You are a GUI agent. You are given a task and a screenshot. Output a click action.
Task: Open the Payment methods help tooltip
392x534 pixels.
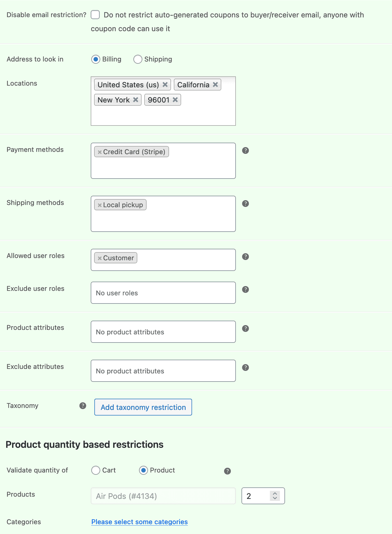pos(246,151)
